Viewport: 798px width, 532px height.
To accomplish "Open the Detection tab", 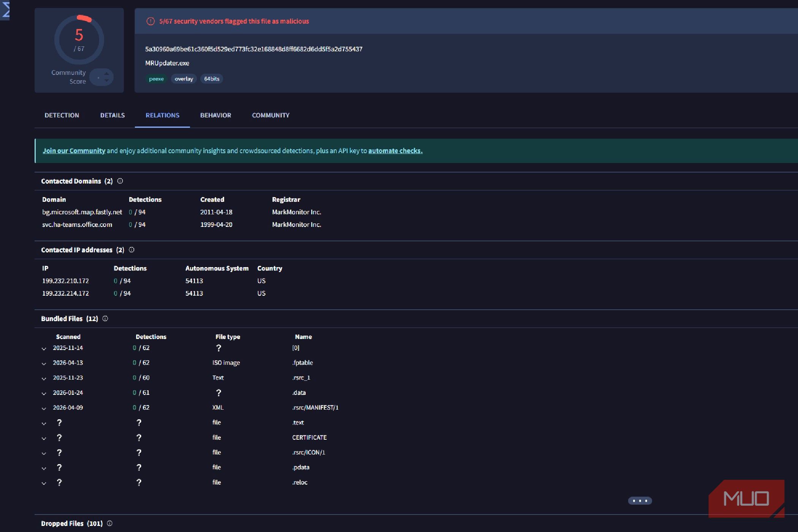I will pos(62,115).
